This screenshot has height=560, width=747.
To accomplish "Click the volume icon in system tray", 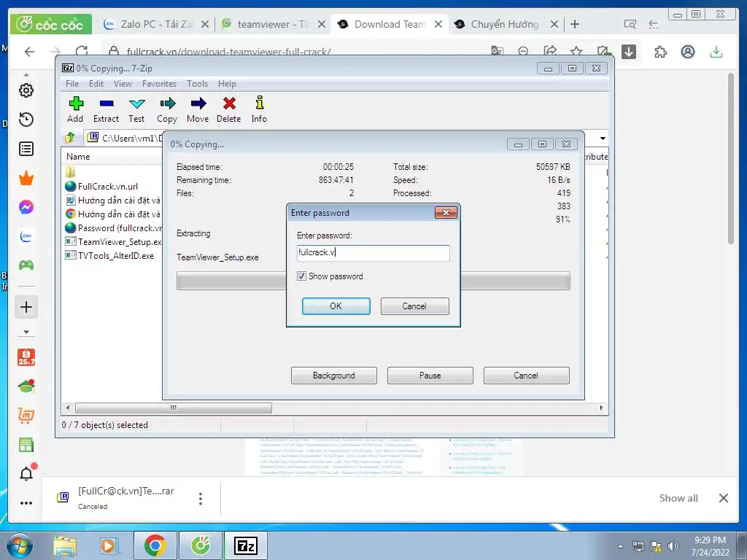I will tap(673, 546).
